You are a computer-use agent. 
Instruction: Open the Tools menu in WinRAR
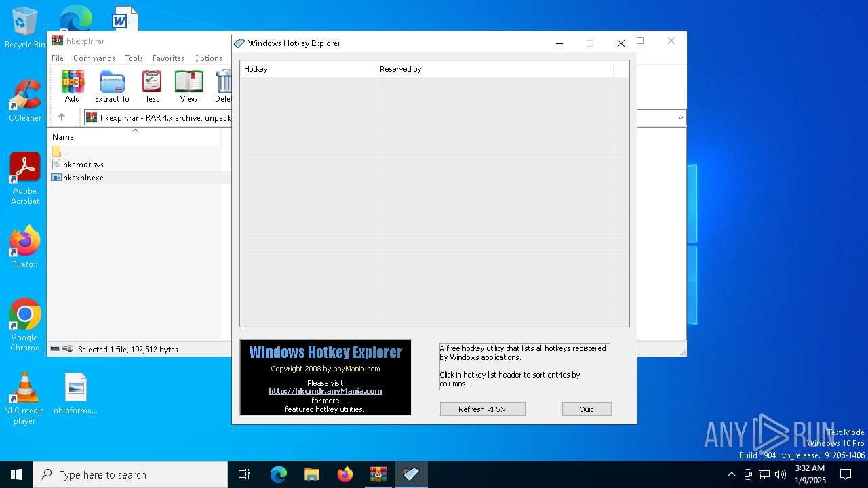(134, 58)
